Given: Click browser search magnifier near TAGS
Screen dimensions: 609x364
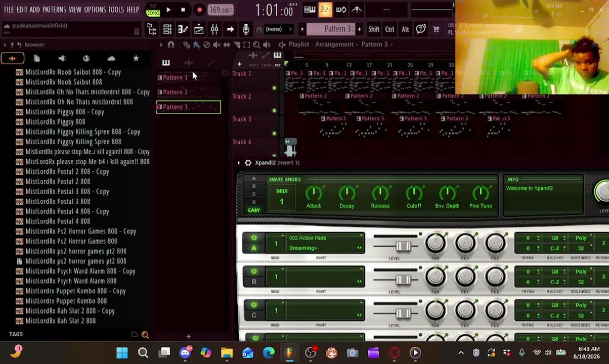Looking at the screenshot, I should click(145, 335).
